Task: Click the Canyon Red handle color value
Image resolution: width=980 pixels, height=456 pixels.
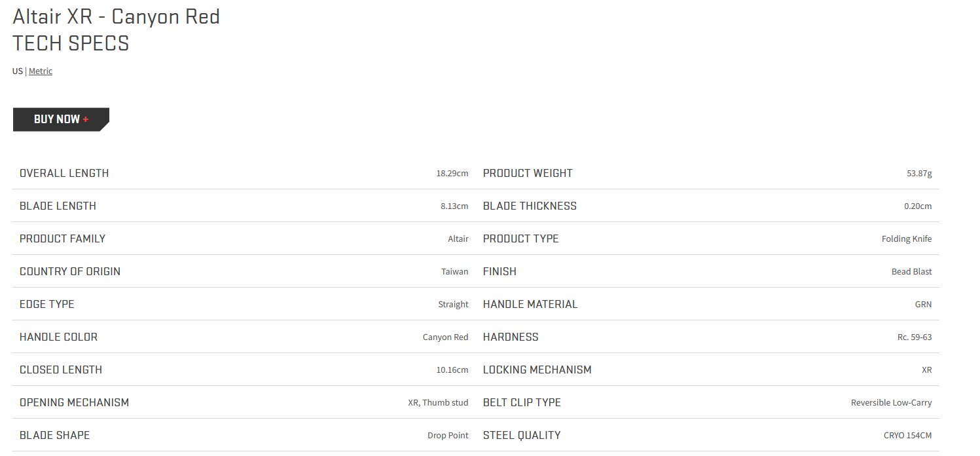Action: 446,337
